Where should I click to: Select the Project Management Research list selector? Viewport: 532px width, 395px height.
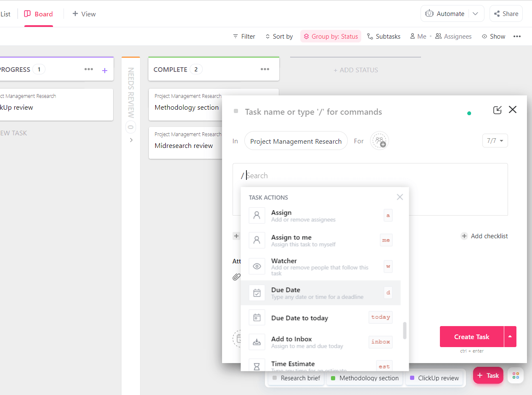coord(296,141)
